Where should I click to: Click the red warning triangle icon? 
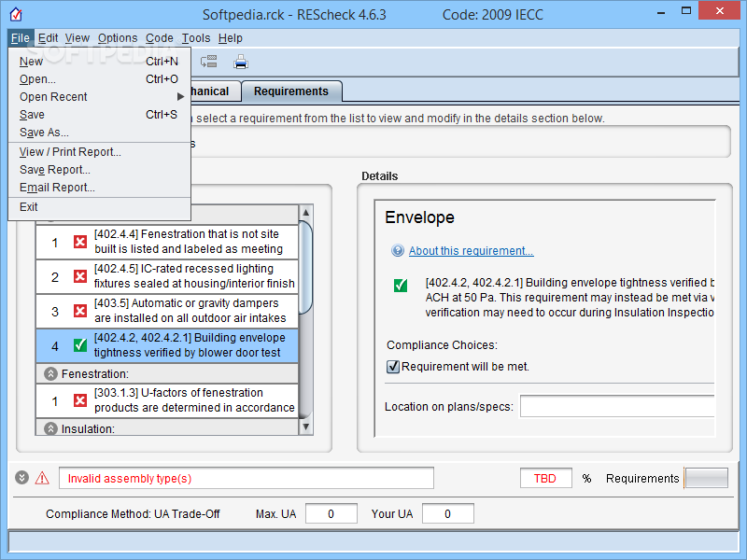[x=42, y=478]
